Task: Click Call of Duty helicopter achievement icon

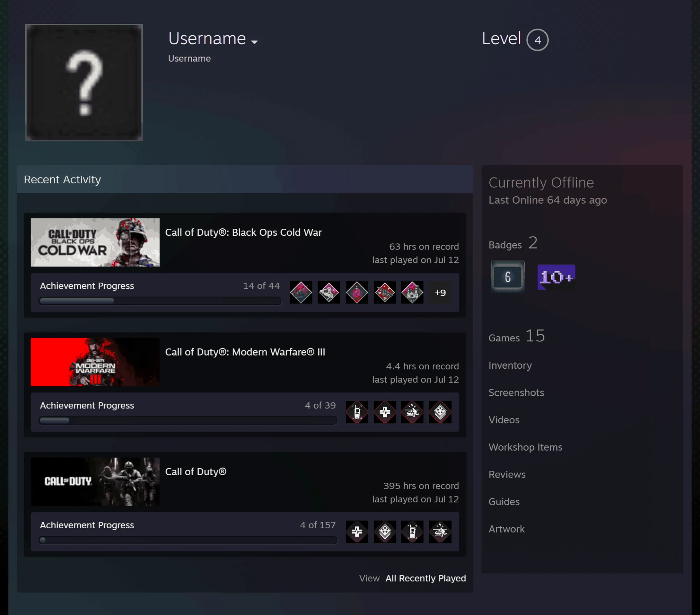Action: pos(440,532)
